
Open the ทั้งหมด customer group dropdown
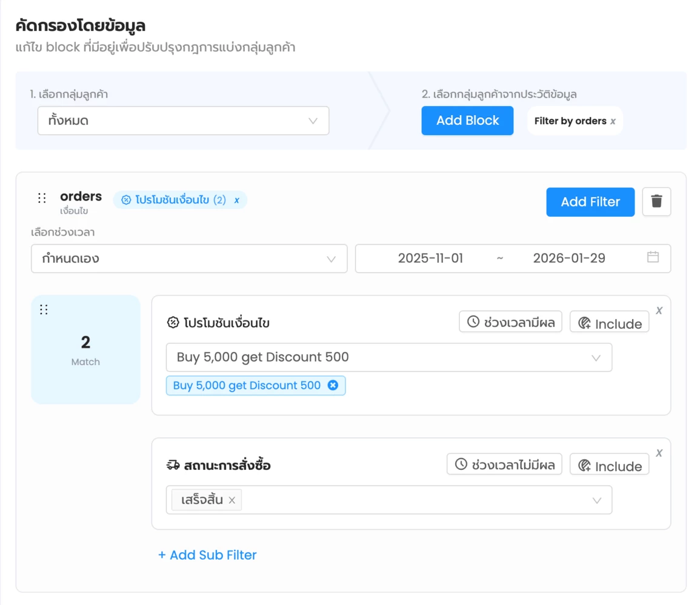click(x=183, y=121)
